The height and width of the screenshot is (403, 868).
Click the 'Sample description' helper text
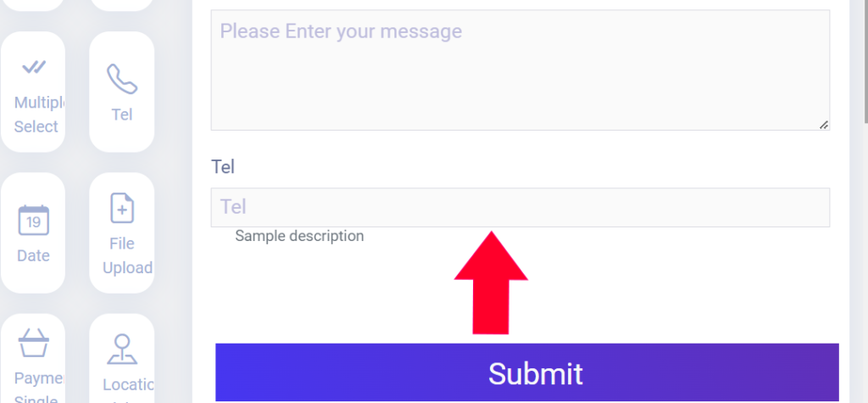299,236
